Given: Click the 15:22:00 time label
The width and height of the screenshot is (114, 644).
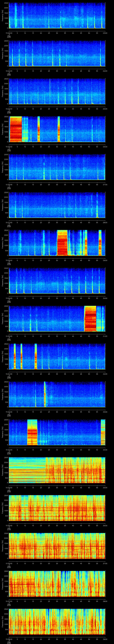Looking at the screenshot, I should click(x=9, y=33).
